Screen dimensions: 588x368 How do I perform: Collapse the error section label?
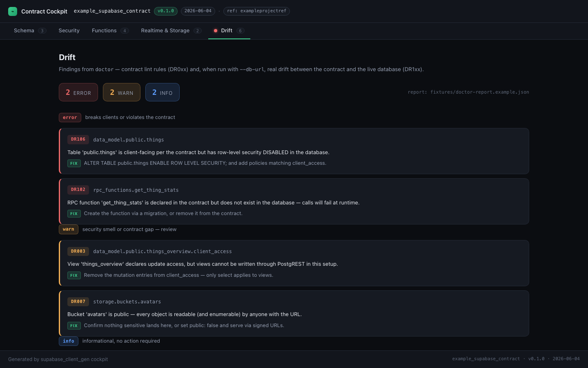tap(70, 118)
